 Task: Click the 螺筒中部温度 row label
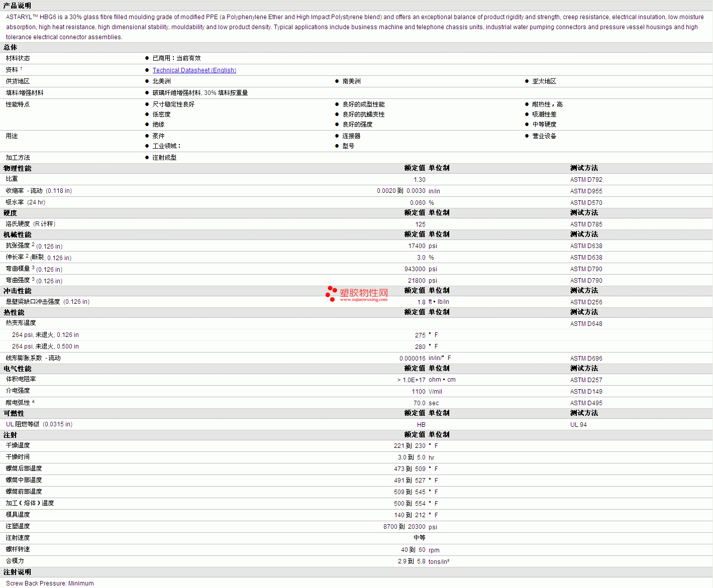click(x=24, y=480)
